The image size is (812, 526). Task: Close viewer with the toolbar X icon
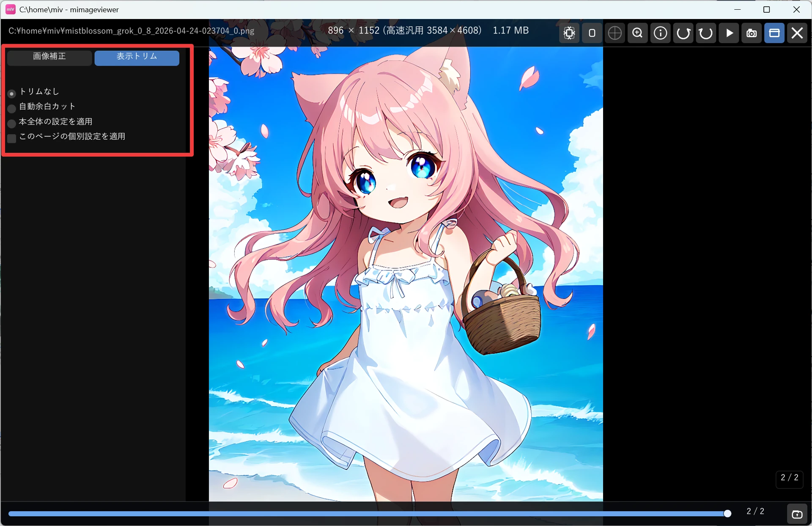pyautogui.click(x=797, y=33)
